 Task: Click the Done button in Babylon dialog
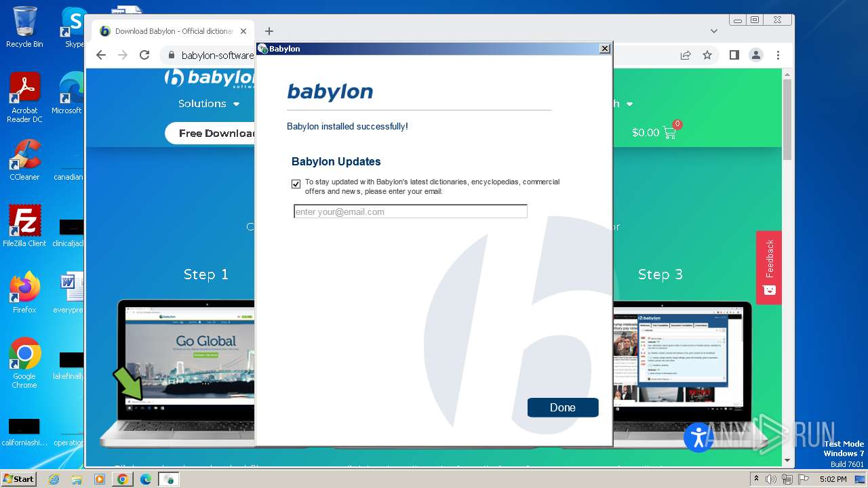pos(562,407)
